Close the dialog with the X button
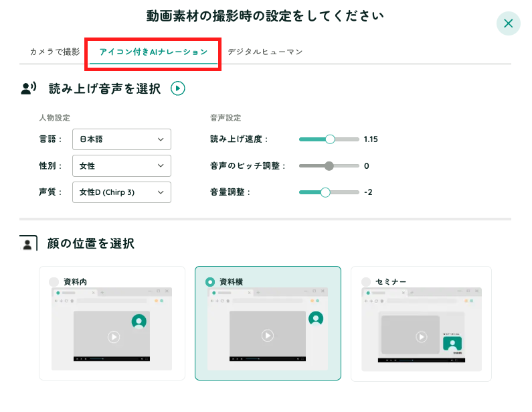Screen dimensions: 532x412 click(x=508, y=24)
